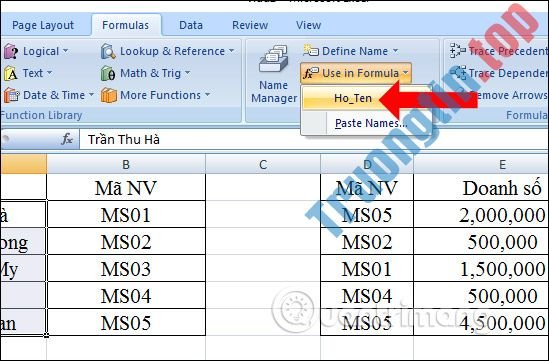Switch to the Formulas tab
This screenshot has width=549, height=361.
[x=126, y=25]
